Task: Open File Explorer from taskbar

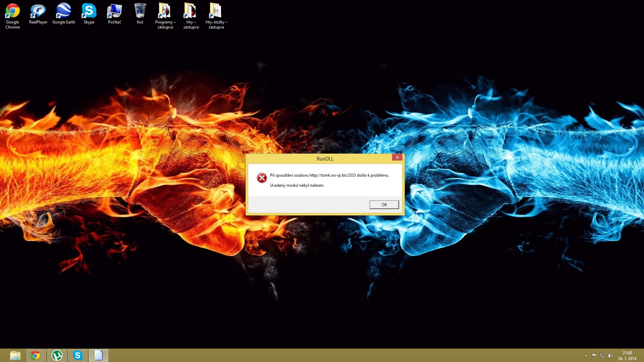Action: pyautogui.click(x=15, y=355)
